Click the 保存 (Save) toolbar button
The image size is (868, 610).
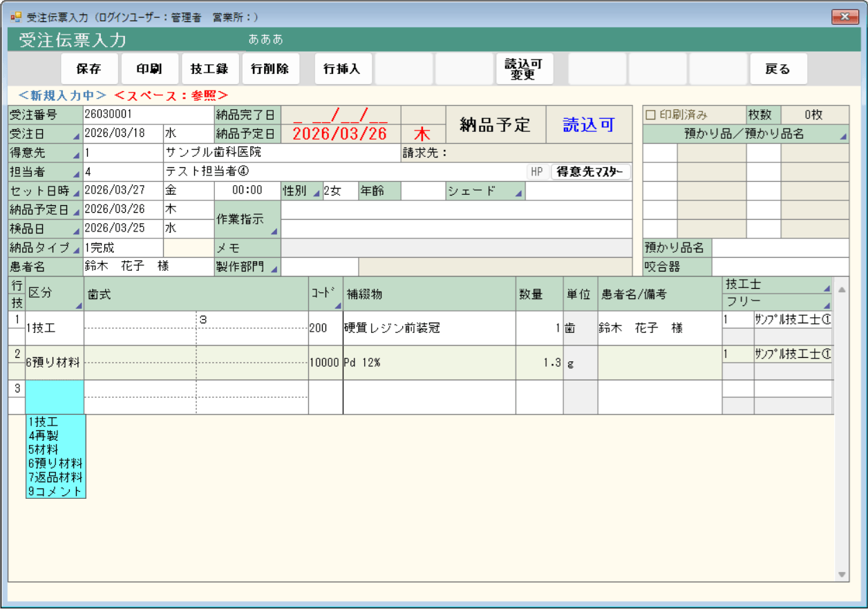coord(89,69)
